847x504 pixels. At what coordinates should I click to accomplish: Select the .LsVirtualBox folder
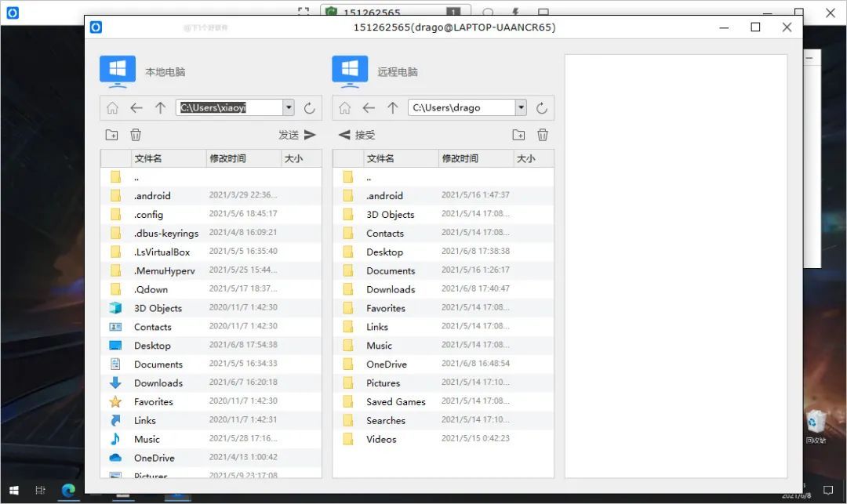[211, 252]
